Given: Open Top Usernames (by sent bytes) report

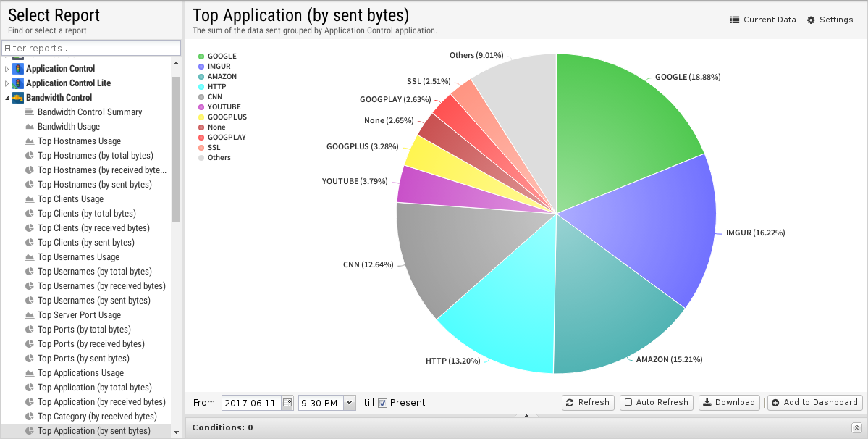Looking at the screenshot, I should click(x=94, y=301).
